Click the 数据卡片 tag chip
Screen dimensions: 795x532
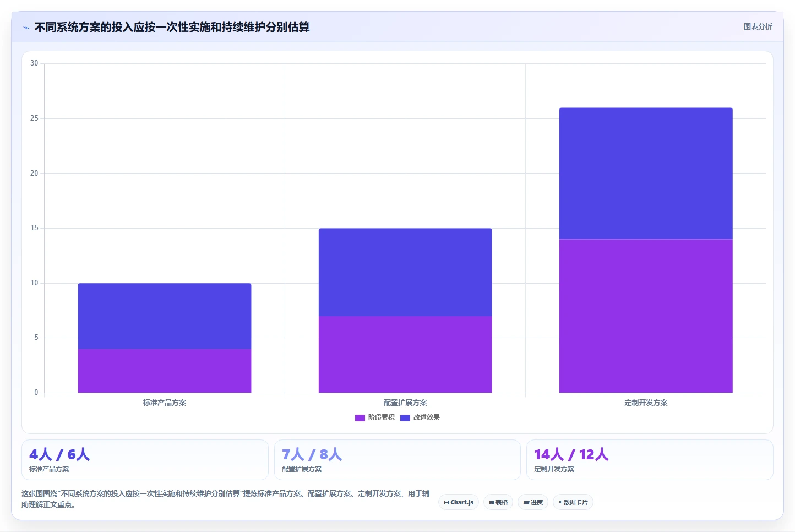tap(573, 502)
